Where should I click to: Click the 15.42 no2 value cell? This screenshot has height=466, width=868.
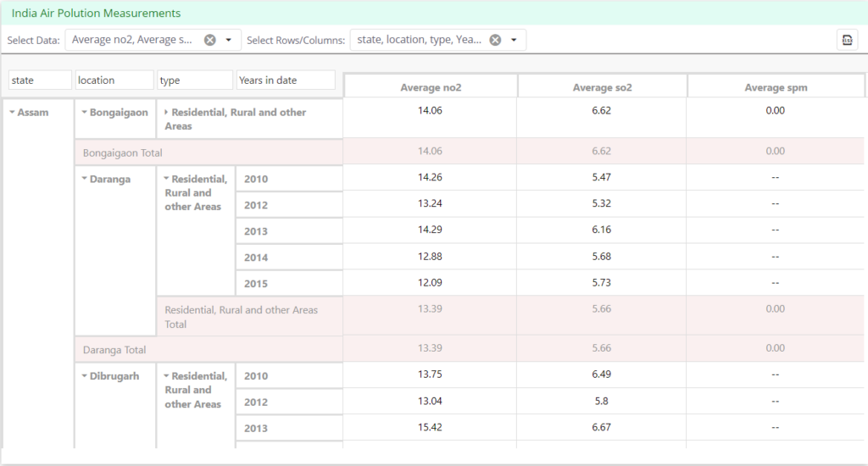coord(430,427)
